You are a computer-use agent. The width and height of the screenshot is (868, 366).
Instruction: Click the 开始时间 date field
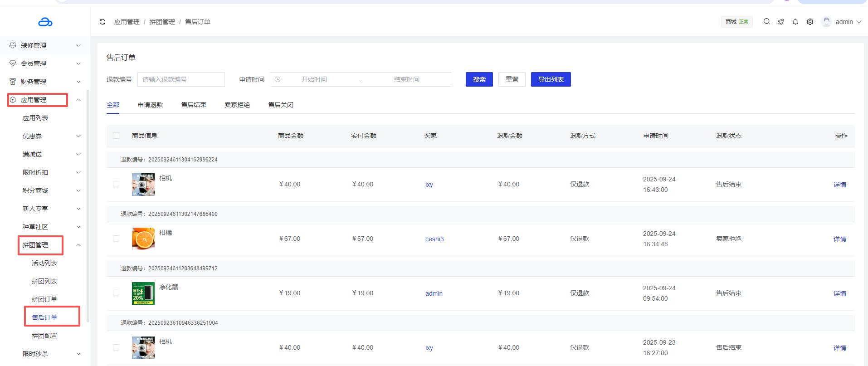click(314, 79)
